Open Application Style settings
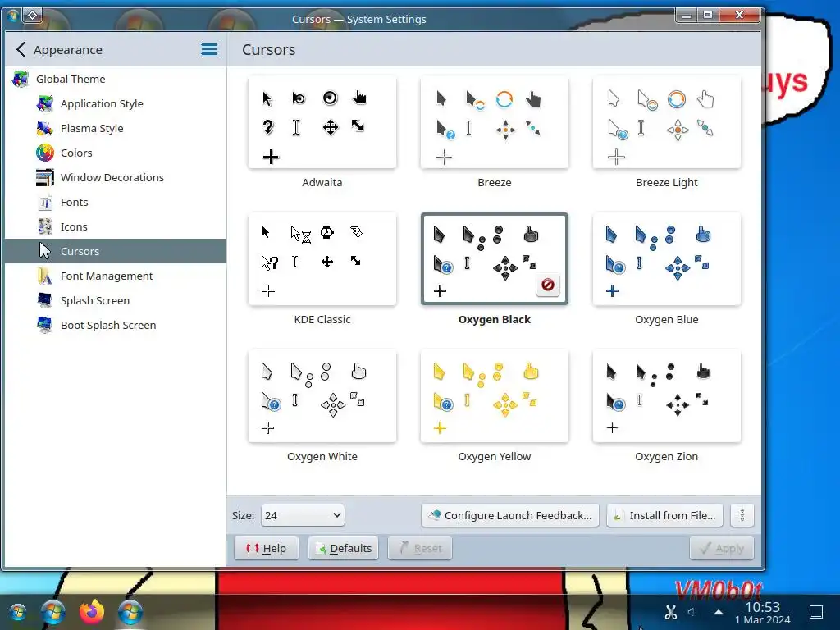 coord(116,104)
